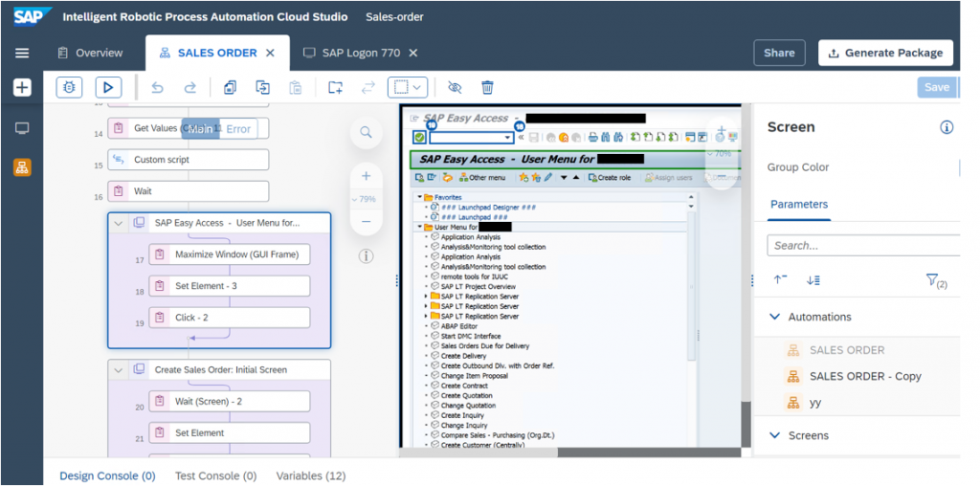The height and width of the screenshot is (486, 980).
Task: Click green checkmark in SAP Easy Access
Action: [x=419, y=137]
